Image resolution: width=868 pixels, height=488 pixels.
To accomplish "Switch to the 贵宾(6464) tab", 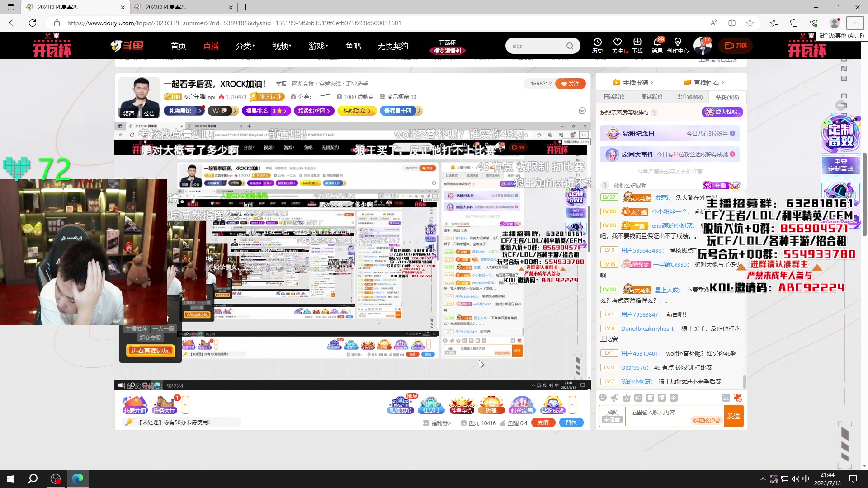I will point(689,97).
